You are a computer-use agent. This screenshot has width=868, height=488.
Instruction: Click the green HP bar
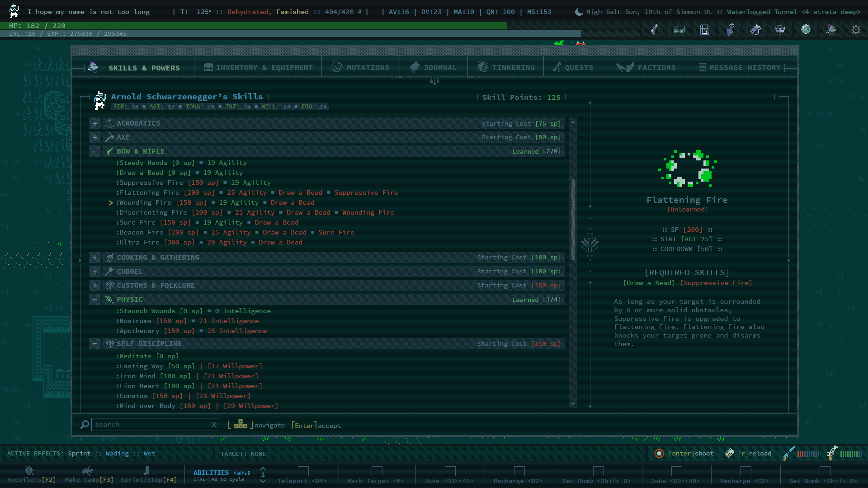pos(254,26)
